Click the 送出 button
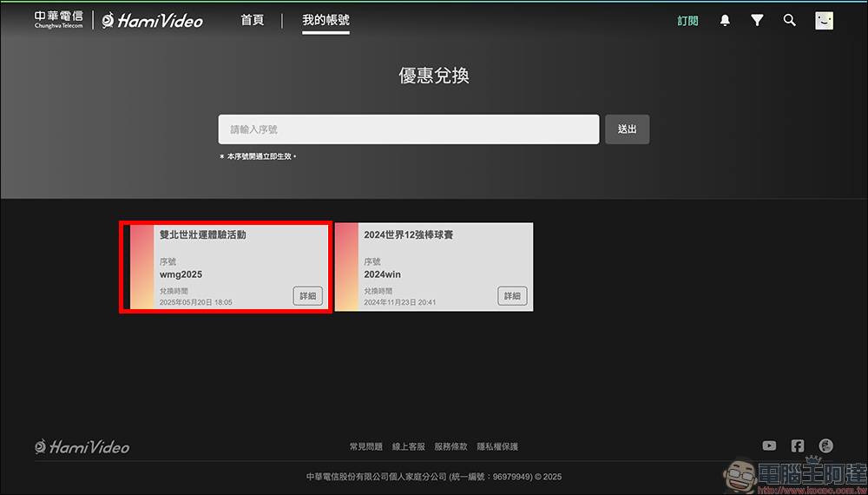This screenshot has width=868, height=495. pos(628,129)
